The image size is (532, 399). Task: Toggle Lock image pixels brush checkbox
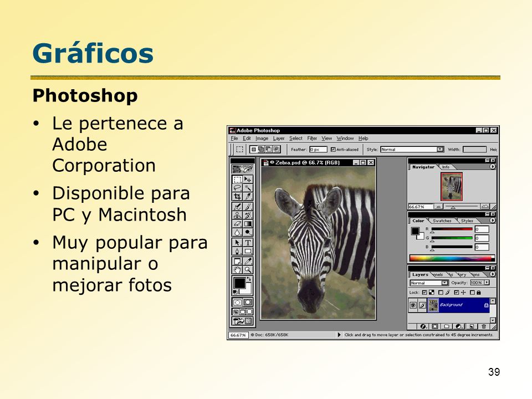point(441,293)
